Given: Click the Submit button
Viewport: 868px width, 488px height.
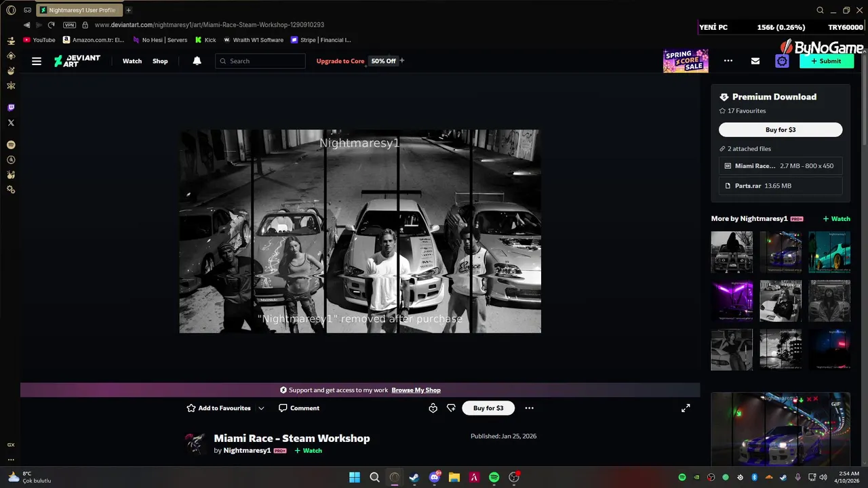Looking at the screenshot, I should (826, 61).
